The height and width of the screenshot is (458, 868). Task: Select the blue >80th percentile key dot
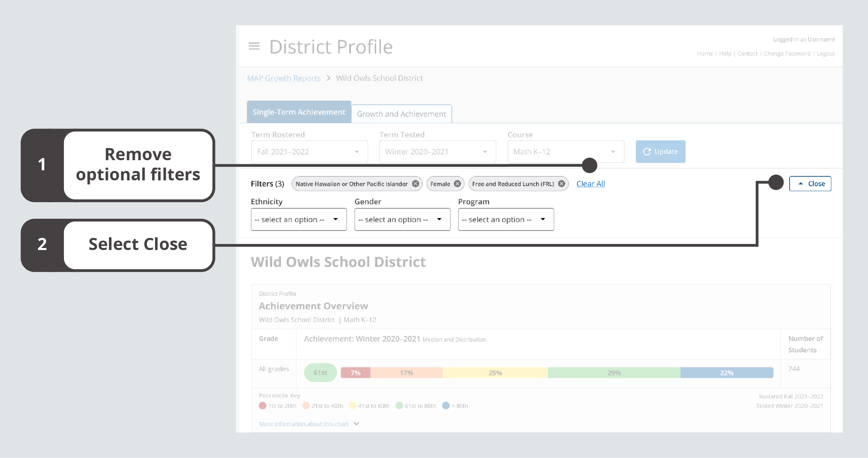(446, 406)
